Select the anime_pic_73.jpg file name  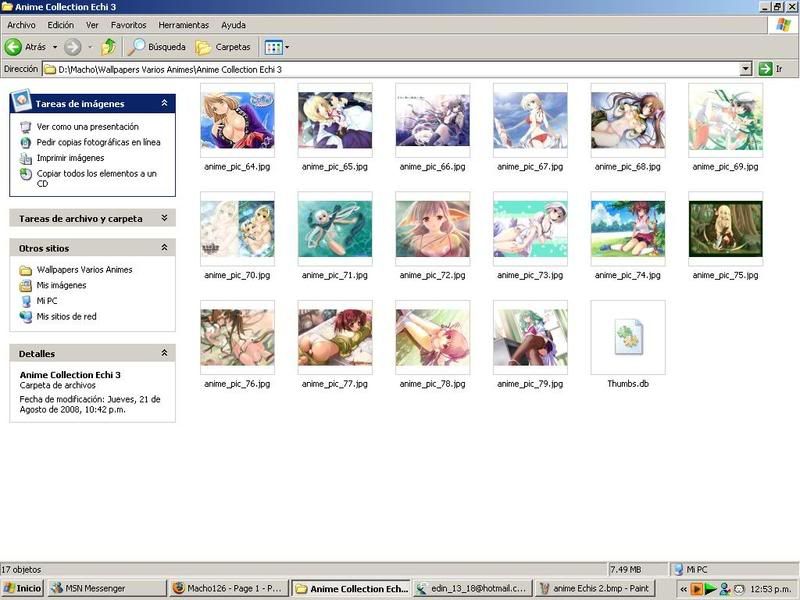530,276
